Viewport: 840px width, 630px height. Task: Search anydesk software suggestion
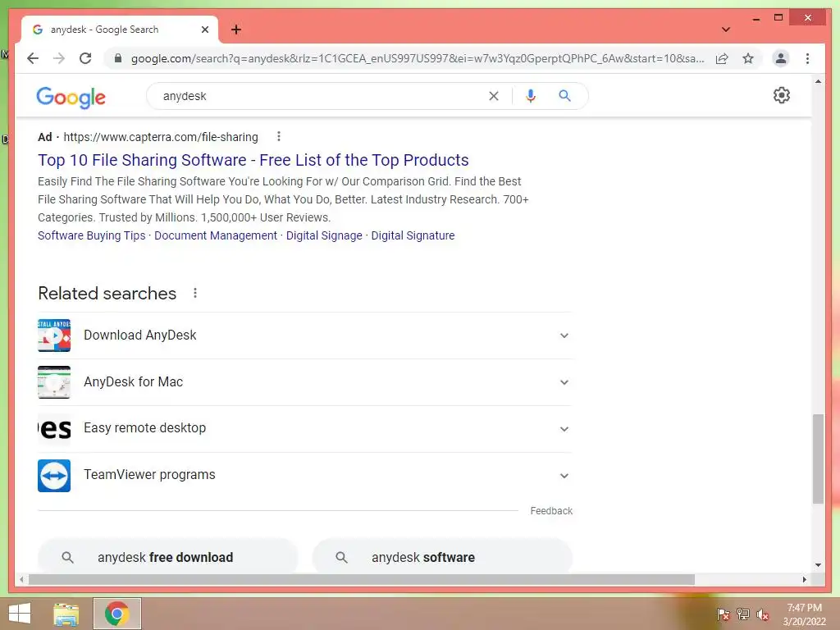[442, 557]
